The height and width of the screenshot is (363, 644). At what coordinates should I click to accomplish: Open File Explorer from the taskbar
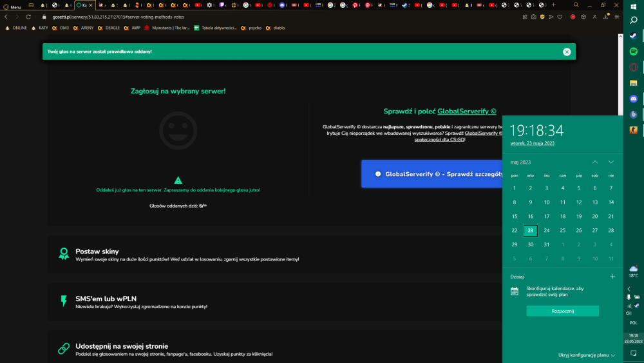click(634, 83)
